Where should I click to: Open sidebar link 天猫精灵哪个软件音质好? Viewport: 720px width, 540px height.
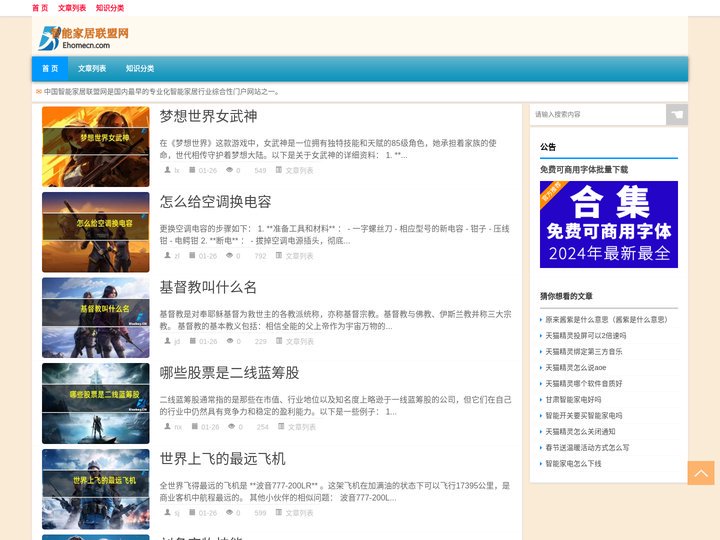(584, 383)
